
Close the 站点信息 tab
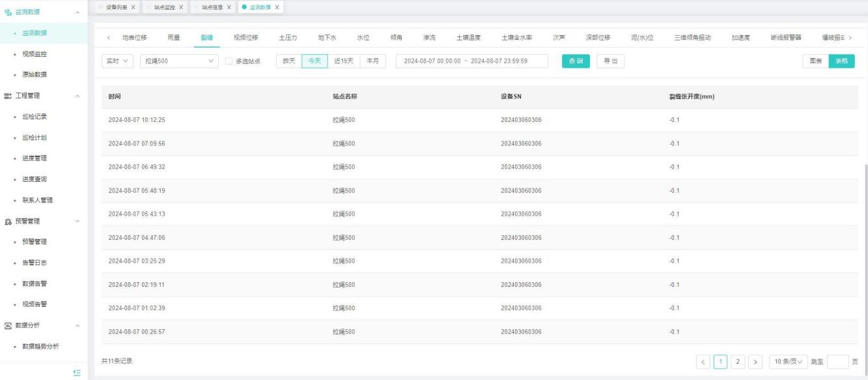point(229,7)
